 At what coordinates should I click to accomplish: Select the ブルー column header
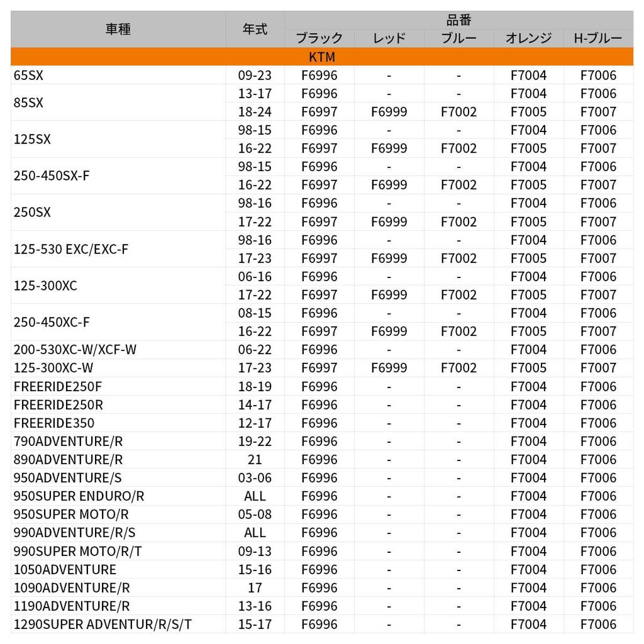click(x=458, y=38)
